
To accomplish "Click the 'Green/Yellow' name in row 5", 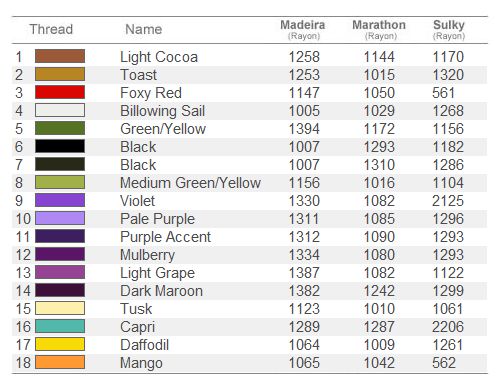I will click(x=163, y=129).
